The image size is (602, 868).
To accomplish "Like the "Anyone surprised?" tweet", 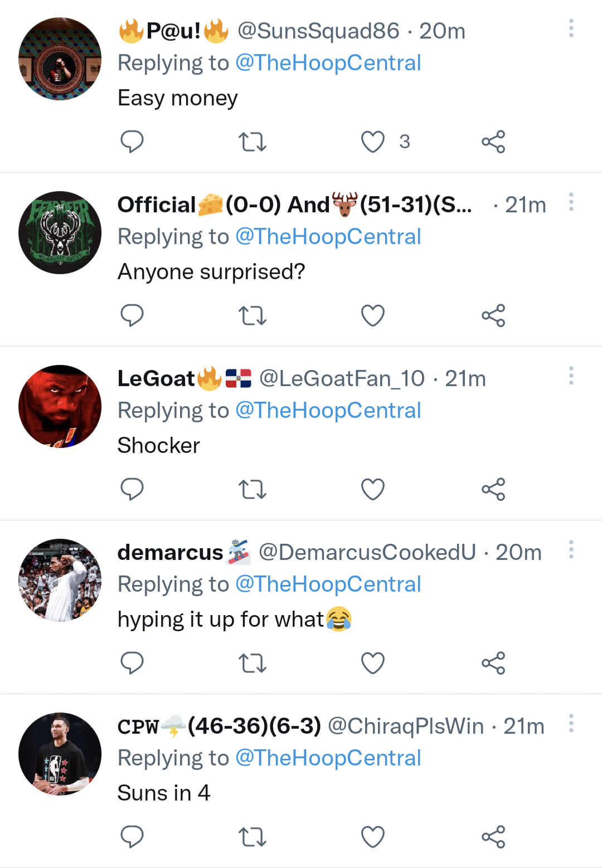I will [x=373, y=315].
